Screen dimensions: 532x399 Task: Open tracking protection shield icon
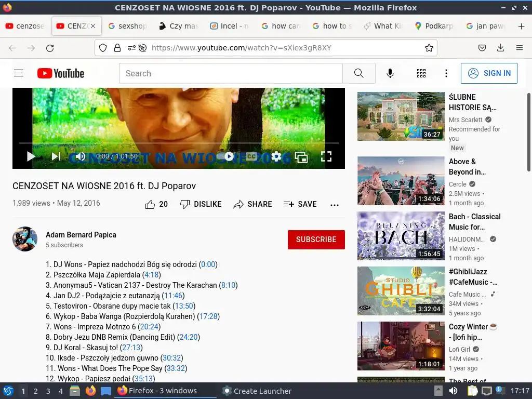[103, 48]
